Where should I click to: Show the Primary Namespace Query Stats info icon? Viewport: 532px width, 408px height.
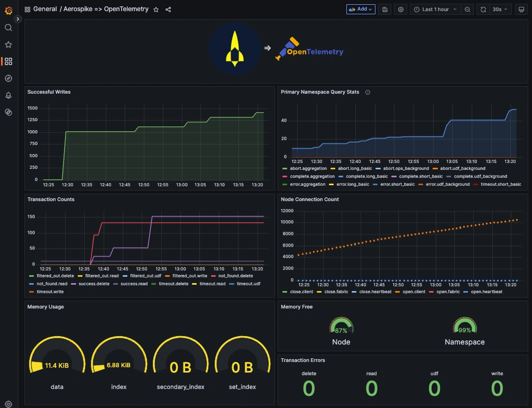(368, 92)
